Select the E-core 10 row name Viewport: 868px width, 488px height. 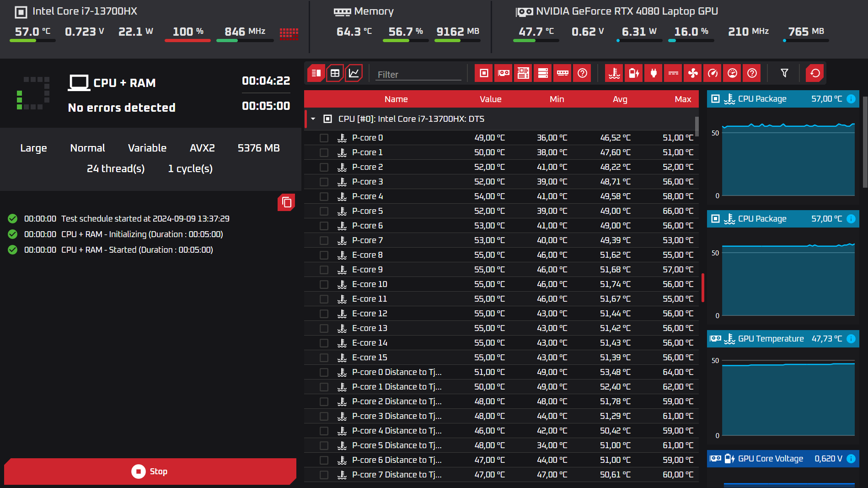pyautogui.click(x=370, y=284)
